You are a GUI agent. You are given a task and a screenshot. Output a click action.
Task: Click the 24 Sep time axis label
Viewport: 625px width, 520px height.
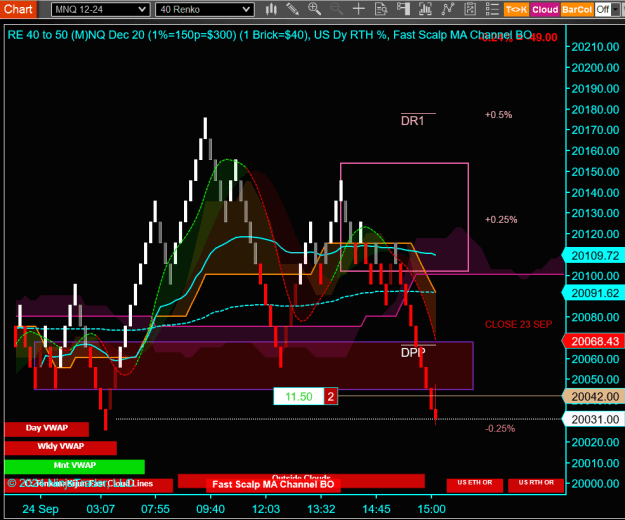pyautogui.click(x=40, y=509)
